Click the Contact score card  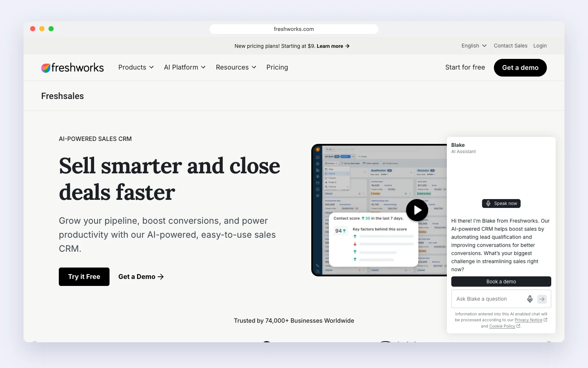click(373, 239)
